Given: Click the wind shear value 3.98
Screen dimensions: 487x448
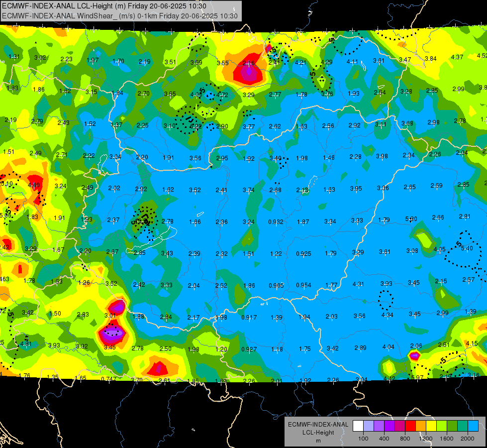Looking at the screenshot, I should click(382, 156).
